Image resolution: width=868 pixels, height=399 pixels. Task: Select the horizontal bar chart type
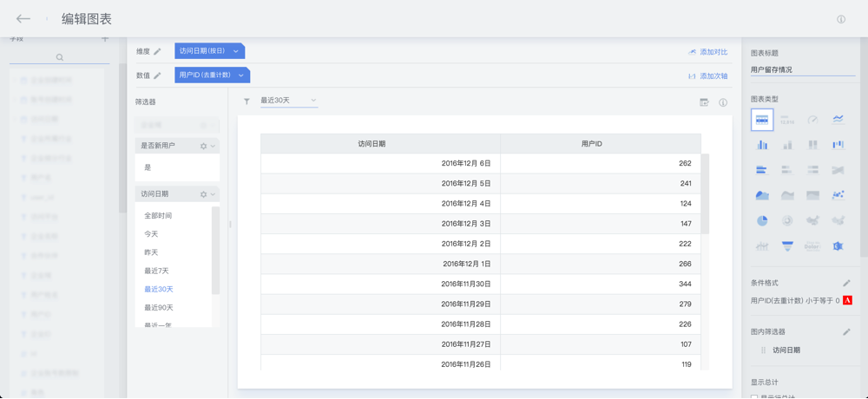762,170
